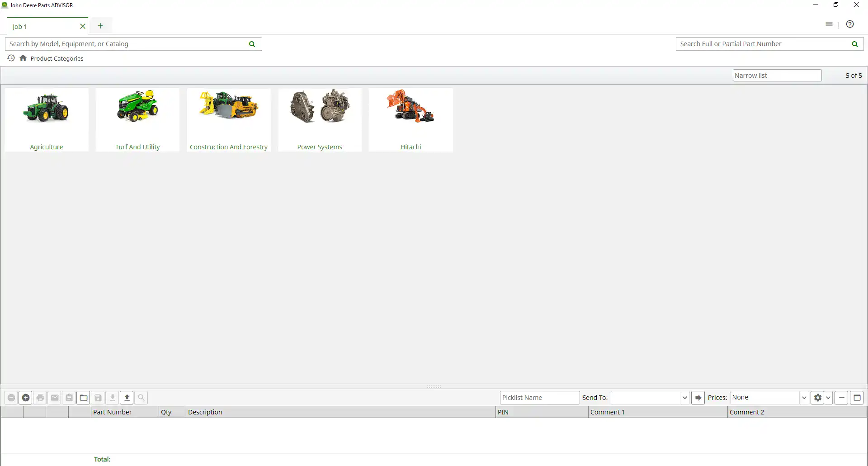Click the upload arrow icon in picklist toolbar
The width and height of the screenshot is (868, 466).
point(127,398)
